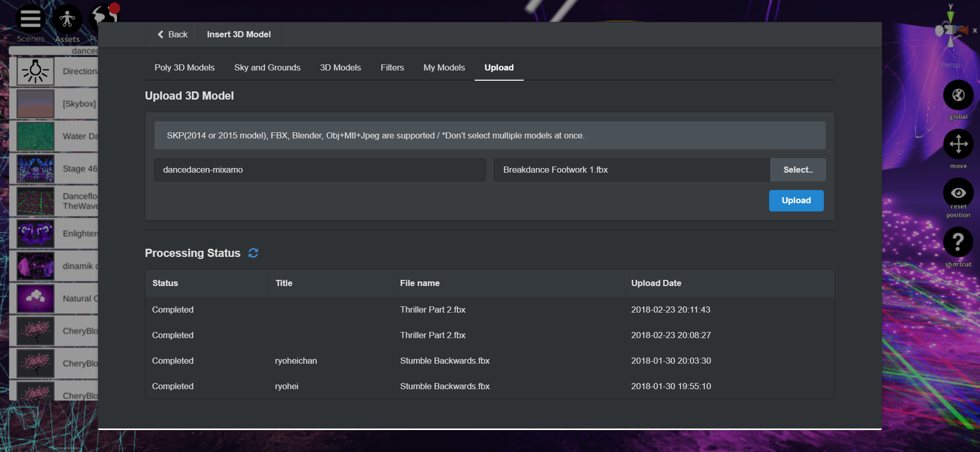Select the Skybox thumbnail in sidebar
The width and height of the screenshot is (980, 452).
(x=35, y=104)
